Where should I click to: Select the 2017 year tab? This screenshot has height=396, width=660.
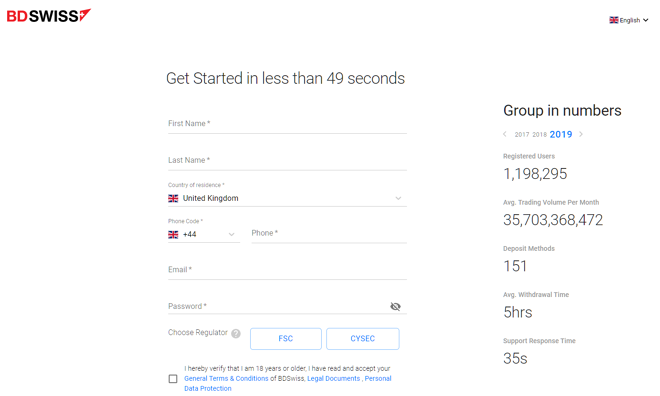pyautogui.click(x=522, y=134)
